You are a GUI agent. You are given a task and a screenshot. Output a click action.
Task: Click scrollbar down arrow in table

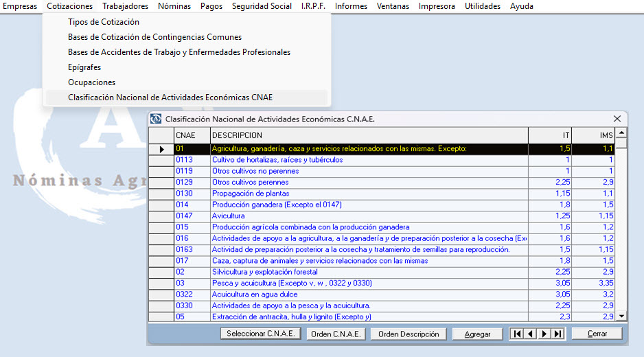[x=621, y=316]
